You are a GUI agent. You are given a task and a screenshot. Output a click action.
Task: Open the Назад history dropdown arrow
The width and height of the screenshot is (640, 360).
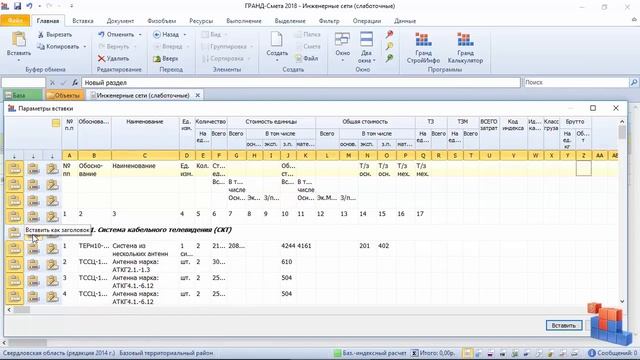184,35
